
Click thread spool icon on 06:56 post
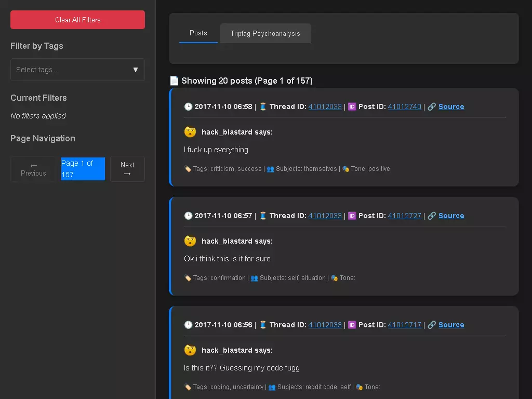263,325
